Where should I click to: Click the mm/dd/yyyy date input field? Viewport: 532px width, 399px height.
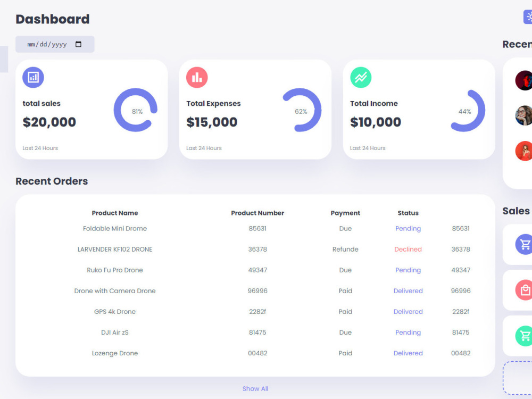[55, 44]
